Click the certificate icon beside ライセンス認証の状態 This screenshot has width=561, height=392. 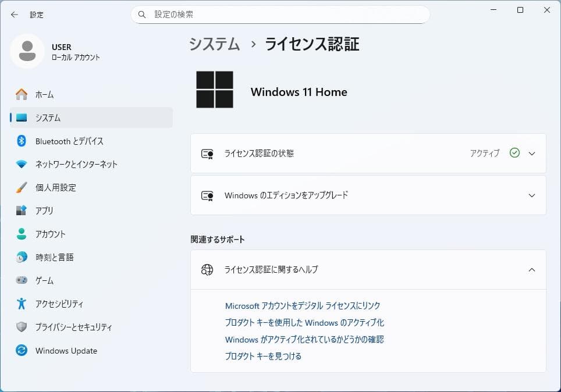point(207,154)
